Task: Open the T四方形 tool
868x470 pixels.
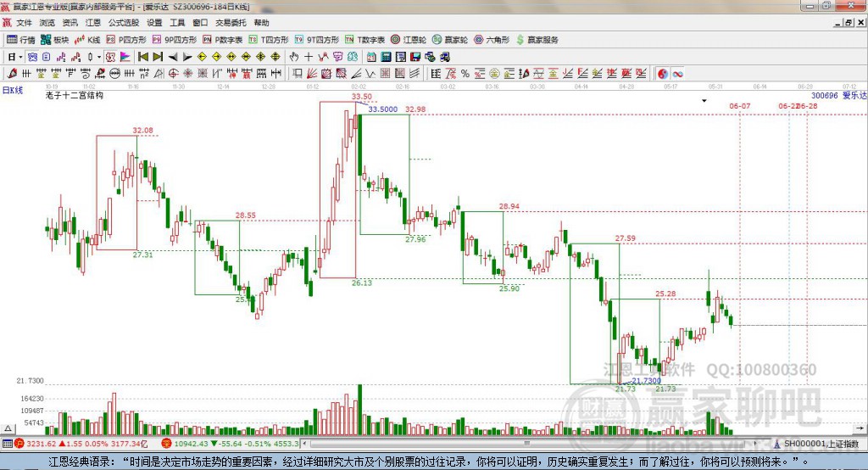Action: point(269,40)
